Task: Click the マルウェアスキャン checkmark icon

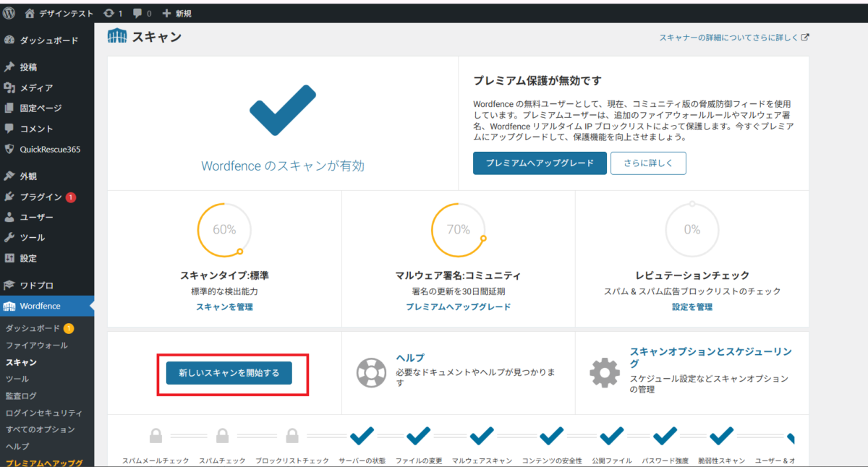Action: click(482, 436)
